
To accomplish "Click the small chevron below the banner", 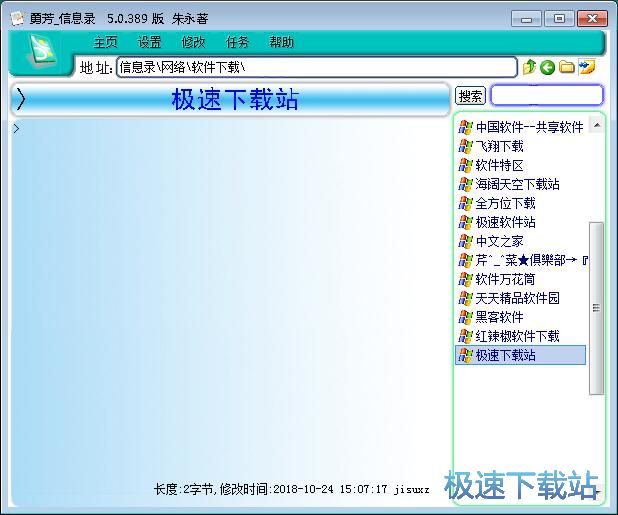I will [16, 128].
